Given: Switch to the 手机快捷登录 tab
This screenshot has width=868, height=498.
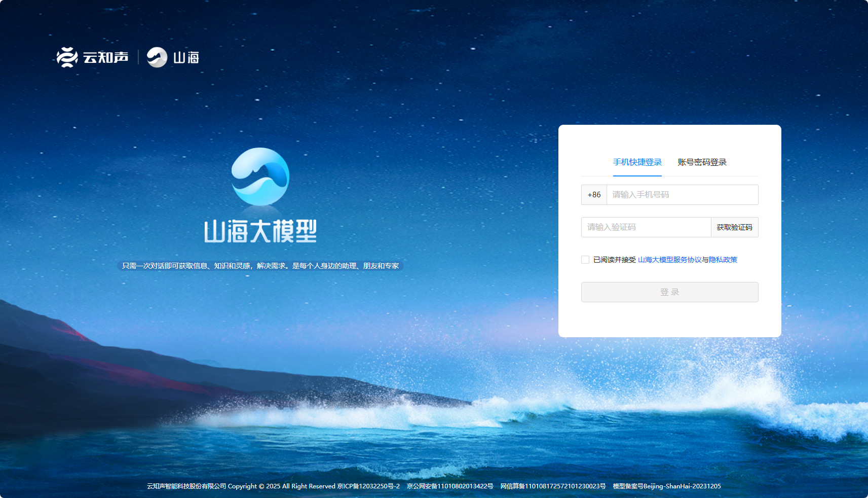Looking at the screenshot, I should pyautogui.click(x=637, y=162).
